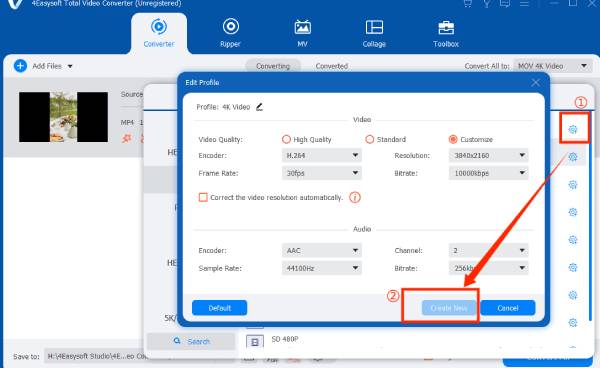Screen dimensions: 600x368
Task: Select the Standard video quality option
Action: click(369, 139)
